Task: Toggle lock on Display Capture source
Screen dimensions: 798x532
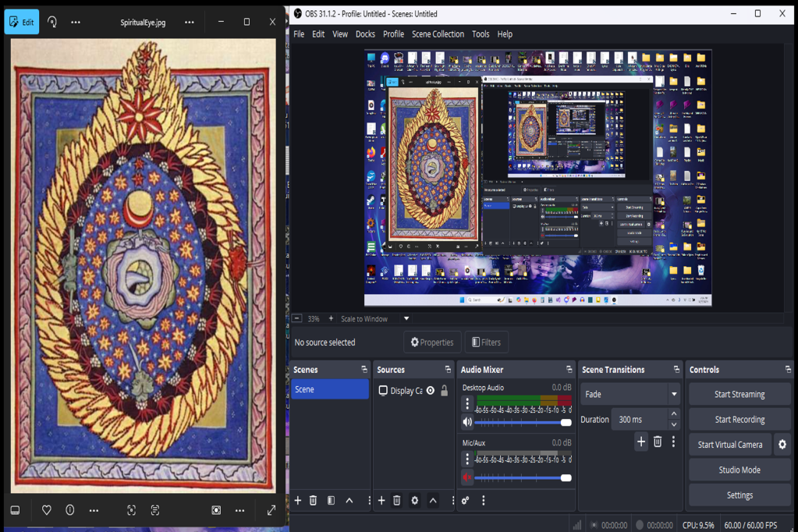Action: click(445, 391)
